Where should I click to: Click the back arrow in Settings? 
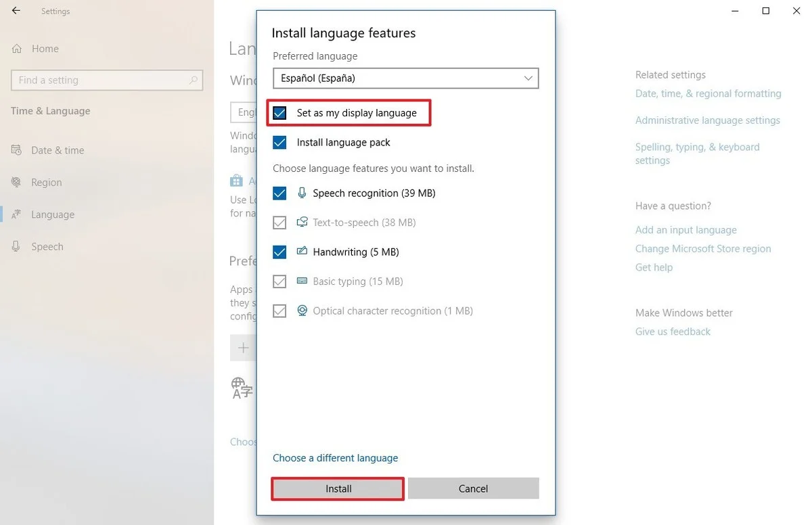coord(16,11)
